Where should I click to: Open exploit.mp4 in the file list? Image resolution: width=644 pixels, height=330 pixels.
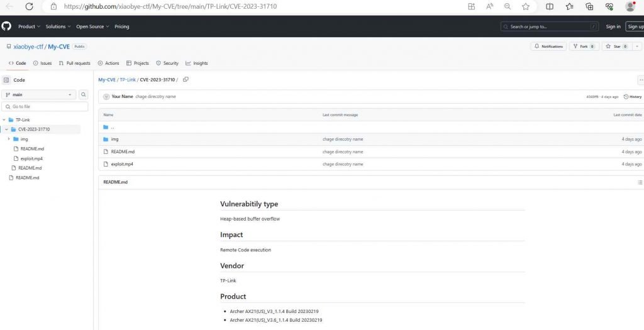pos(122,164)
